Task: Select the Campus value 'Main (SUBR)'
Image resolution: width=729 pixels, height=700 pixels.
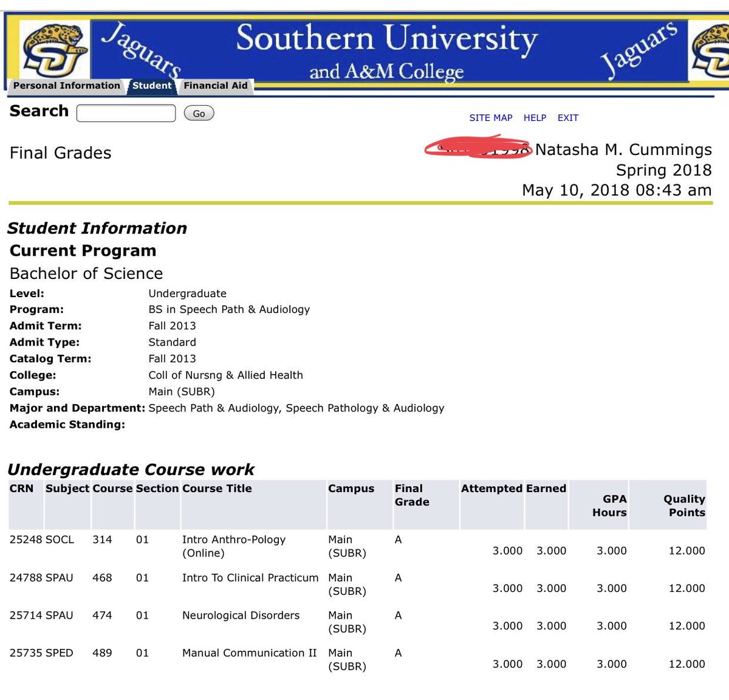Action: point(182,391)
